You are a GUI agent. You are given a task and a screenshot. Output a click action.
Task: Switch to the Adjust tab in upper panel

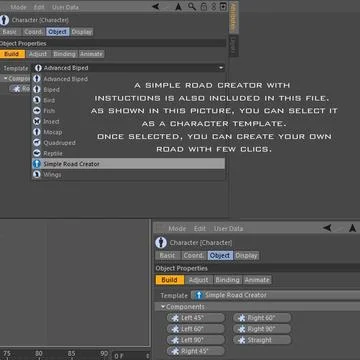pyautogui.click(x=38, y=54)
